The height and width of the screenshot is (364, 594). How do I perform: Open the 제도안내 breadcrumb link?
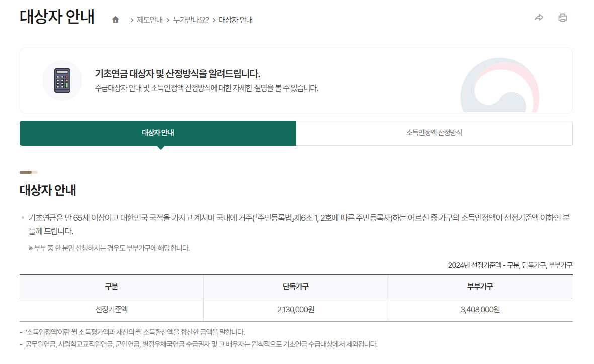coord(150,20)
